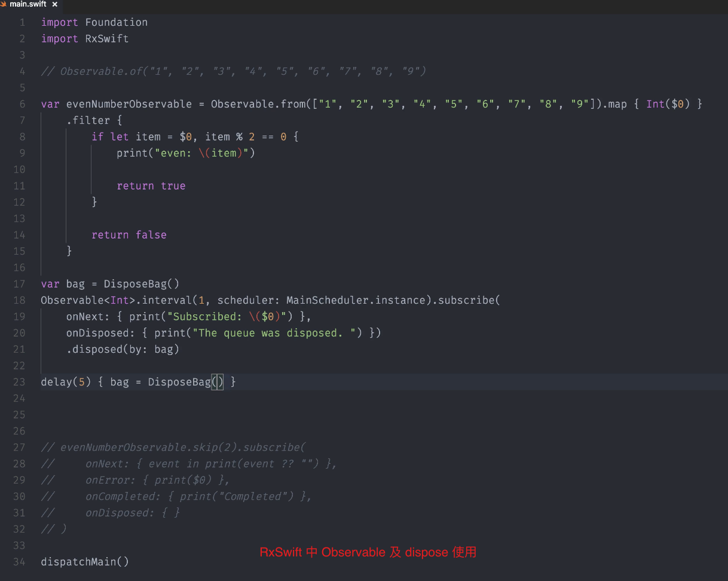Screen dimensions: 728x581
Task: Click the dispatchMain() call at the bottom
Action: 84,562
